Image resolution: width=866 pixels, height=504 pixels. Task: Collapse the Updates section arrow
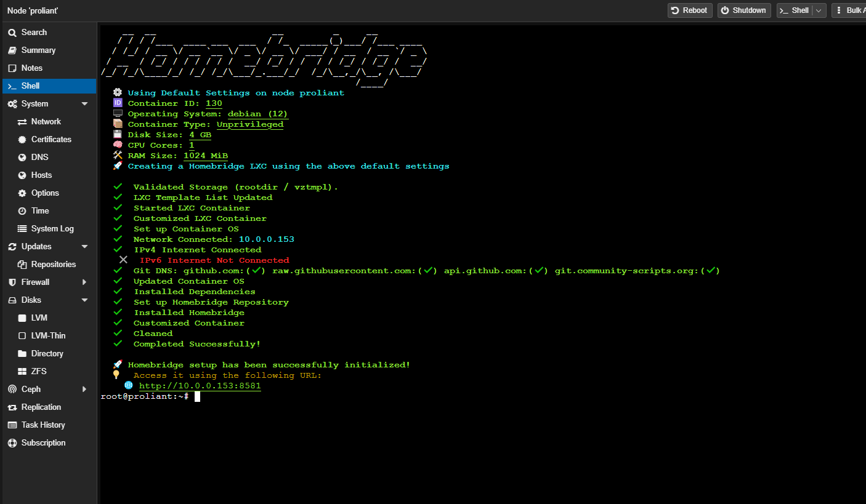(x=84, y=247)
